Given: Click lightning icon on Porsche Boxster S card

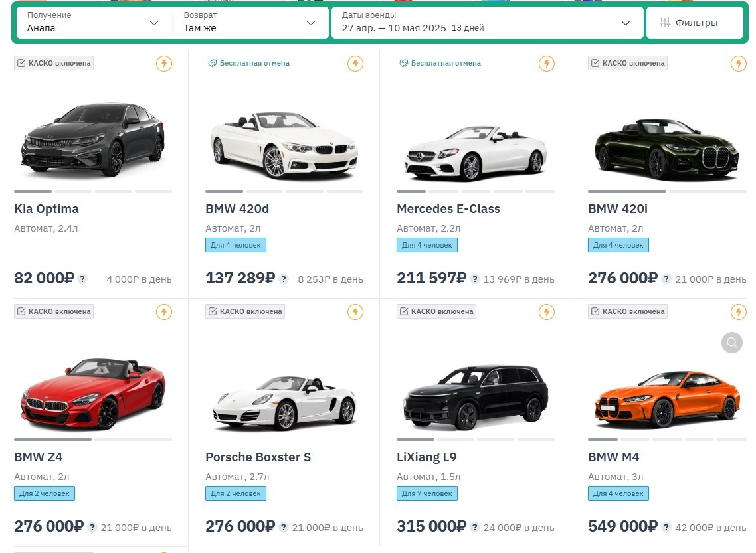Looking at the screenshot, I should click(x=355, y=312).
